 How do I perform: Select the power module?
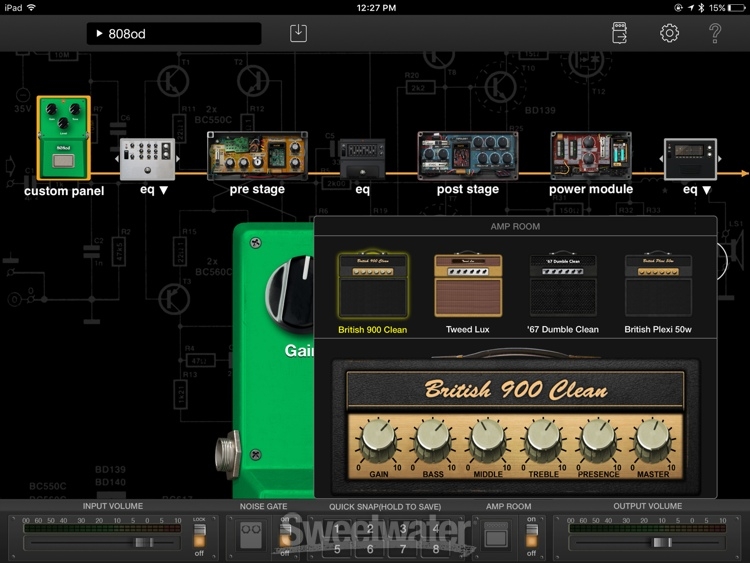591,156
